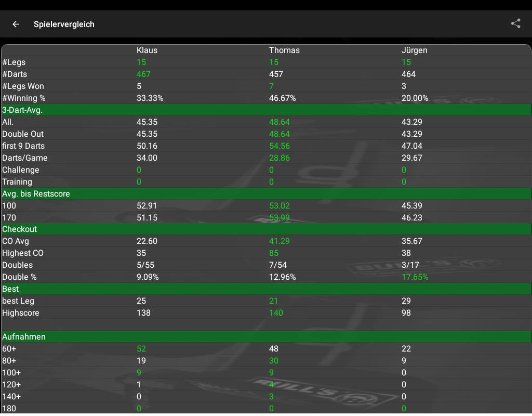Image resolution: width=532 pixels, height=416 pixels.
Task: Tap the Checkout section header
Action: point(20,229)
